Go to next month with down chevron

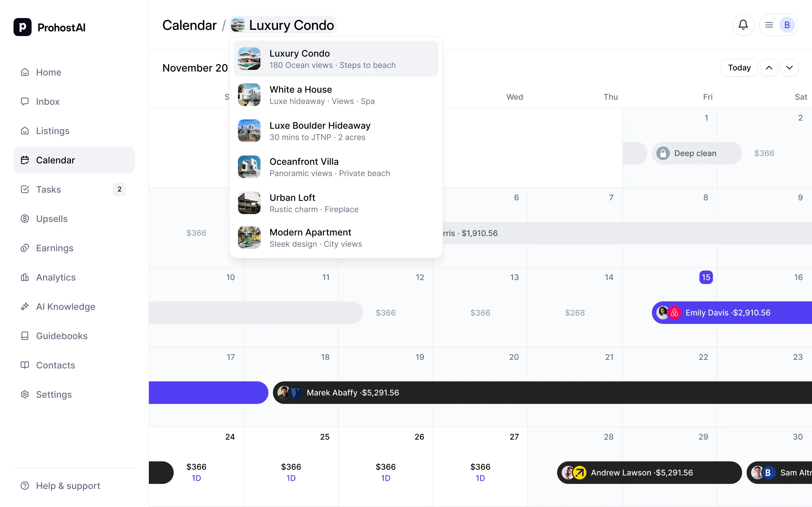click(789, 68)
